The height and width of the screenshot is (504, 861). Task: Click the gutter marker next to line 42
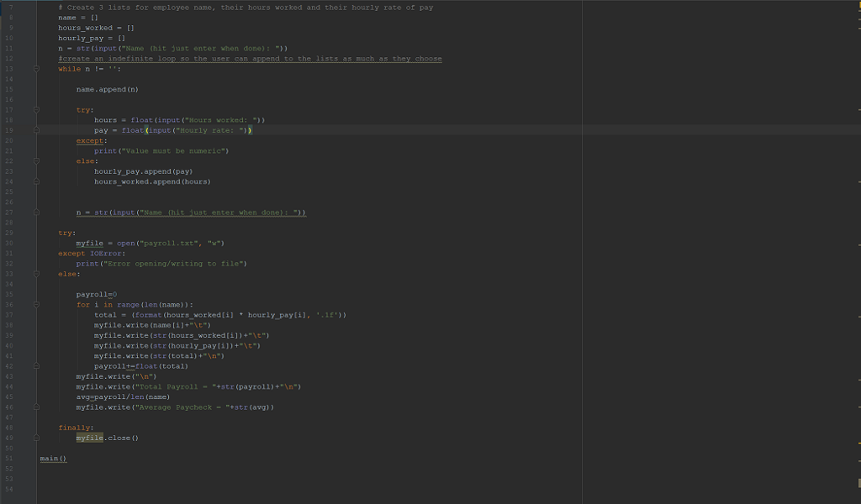click(x=34, y=365)
